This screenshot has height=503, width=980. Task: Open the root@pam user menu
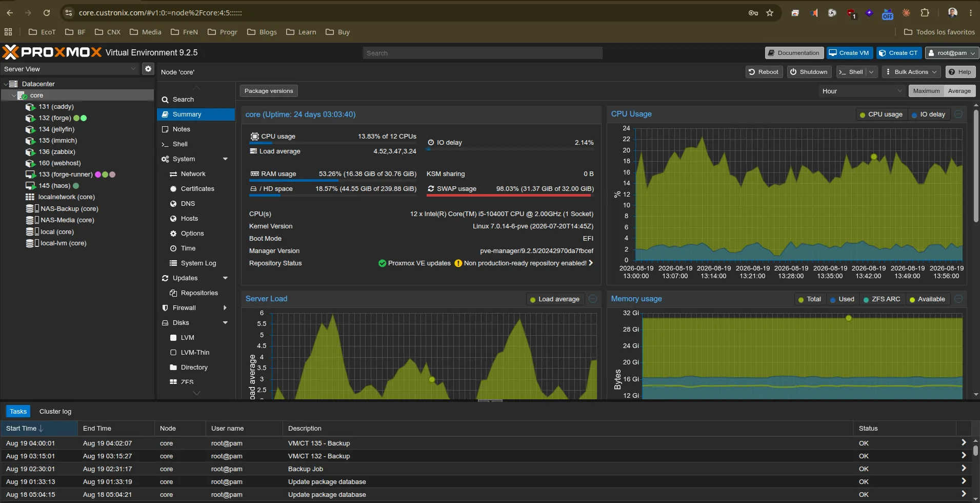[952, 53]
